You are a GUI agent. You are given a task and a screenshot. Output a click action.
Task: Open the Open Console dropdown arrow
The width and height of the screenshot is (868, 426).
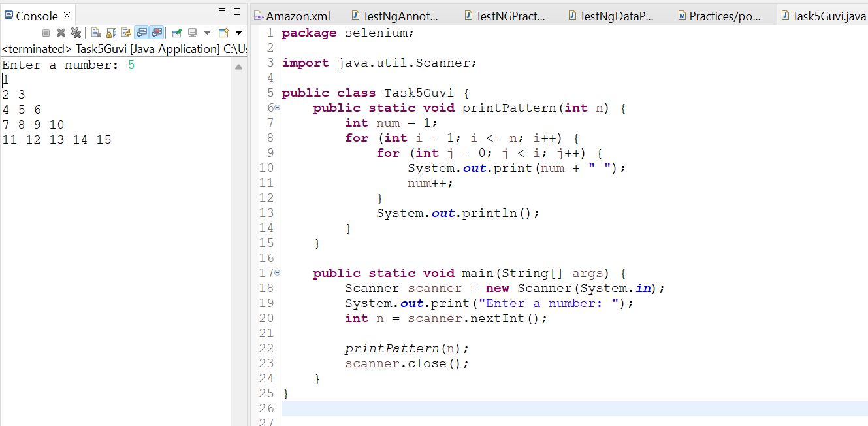click(x=238, y=33)
